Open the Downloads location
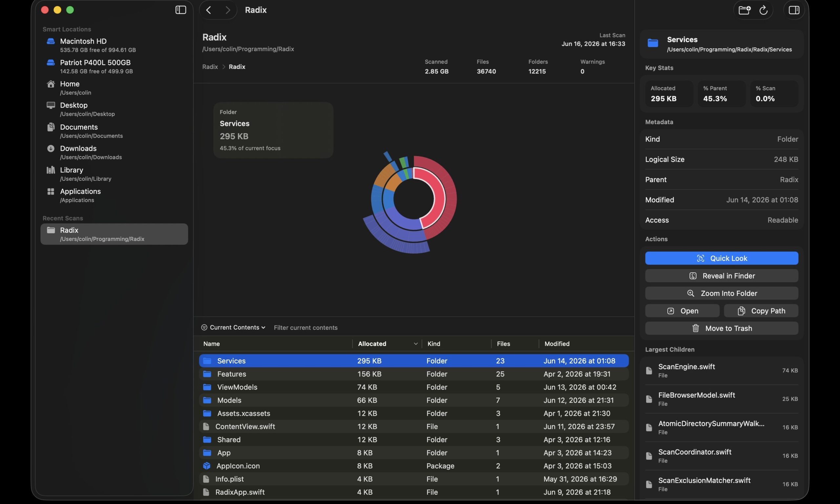The image size is (840, 504). pyautogui.click(x=114, y=153)
